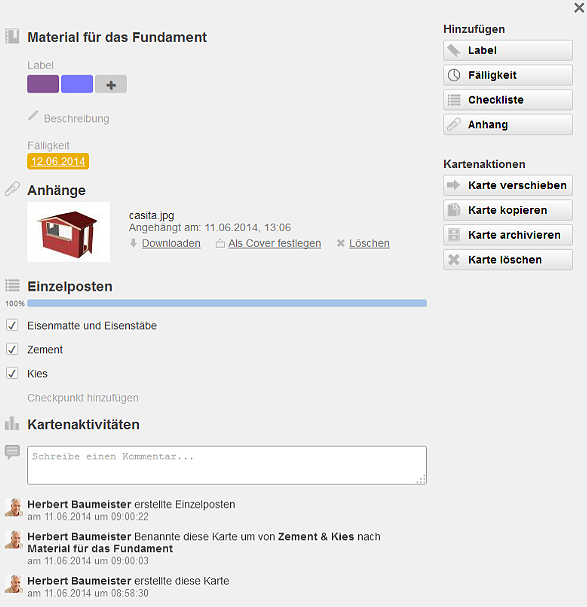Click the archive icon for Karte archivieren
Viewport: 587px width, 607px height.
tap(454, 235)
